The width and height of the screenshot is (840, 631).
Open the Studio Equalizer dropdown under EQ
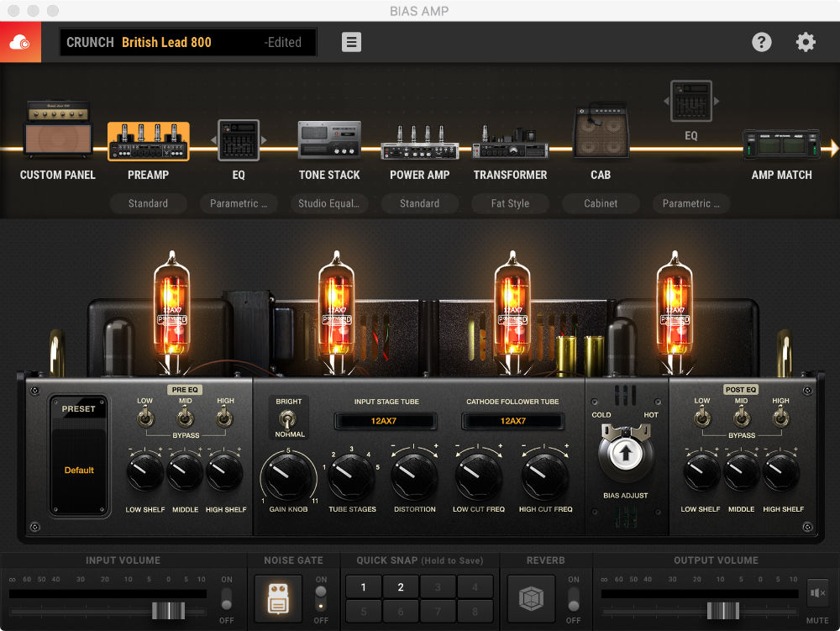pyautogui.click(x=329, y=203)
